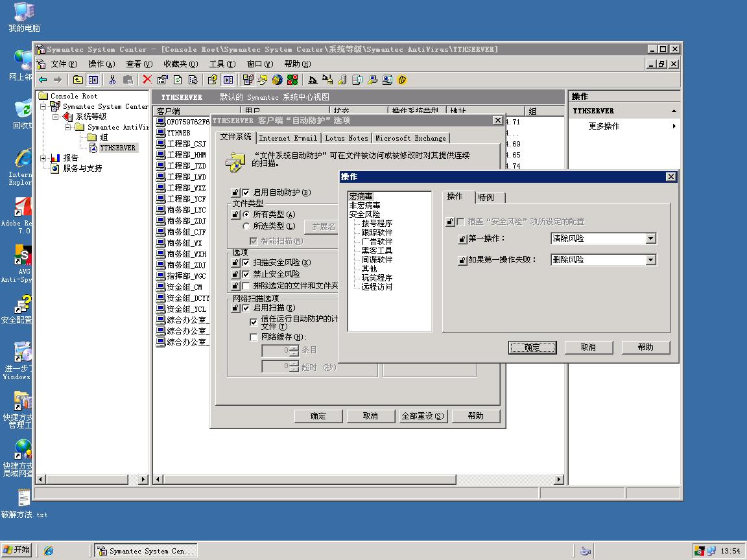Viewport: 747px width, 560px height.
Task: Click Internet Explorer quick launch icon
Action: tap(49, 551)
